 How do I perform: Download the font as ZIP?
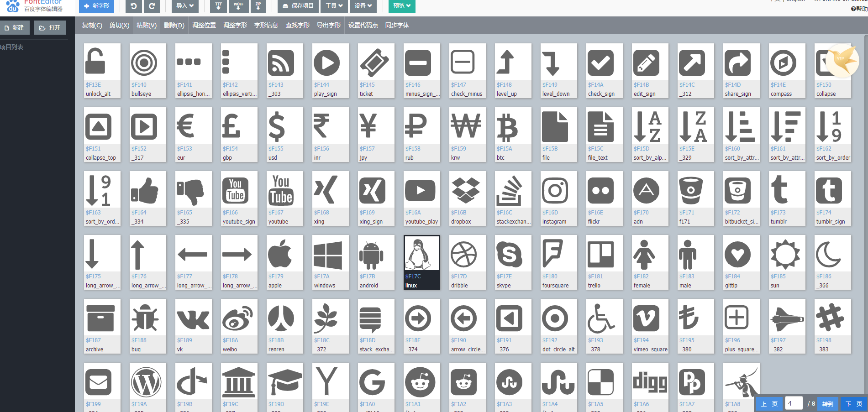pyautogui.click(x=258, y=6)
